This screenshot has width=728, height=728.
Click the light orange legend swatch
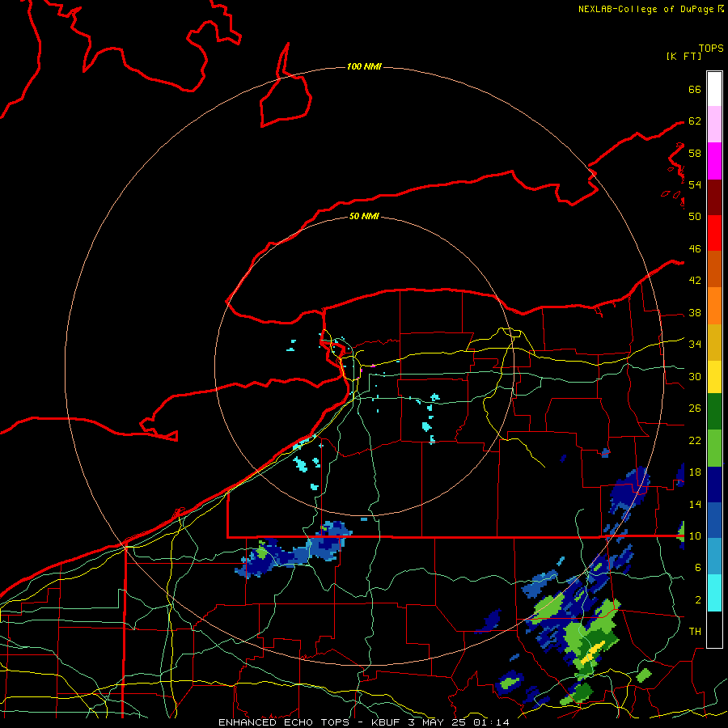(x=714, y=306)
